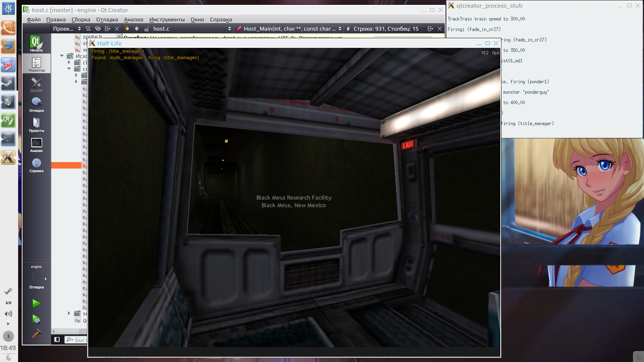The width and height of the screenshot is (644, 362).
Task: Go forward in navigation history
Action: [137, 29]
